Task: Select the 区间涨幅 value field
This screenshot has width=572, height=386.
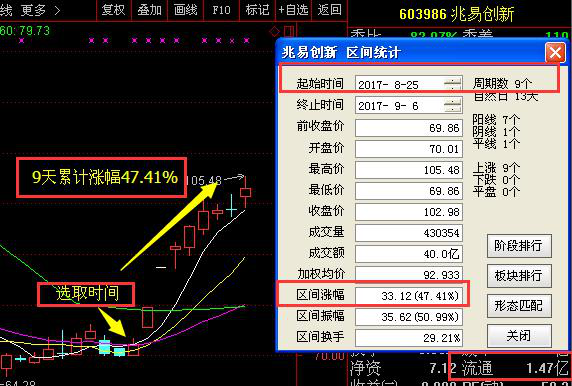Action: click(x=409, y=296)
